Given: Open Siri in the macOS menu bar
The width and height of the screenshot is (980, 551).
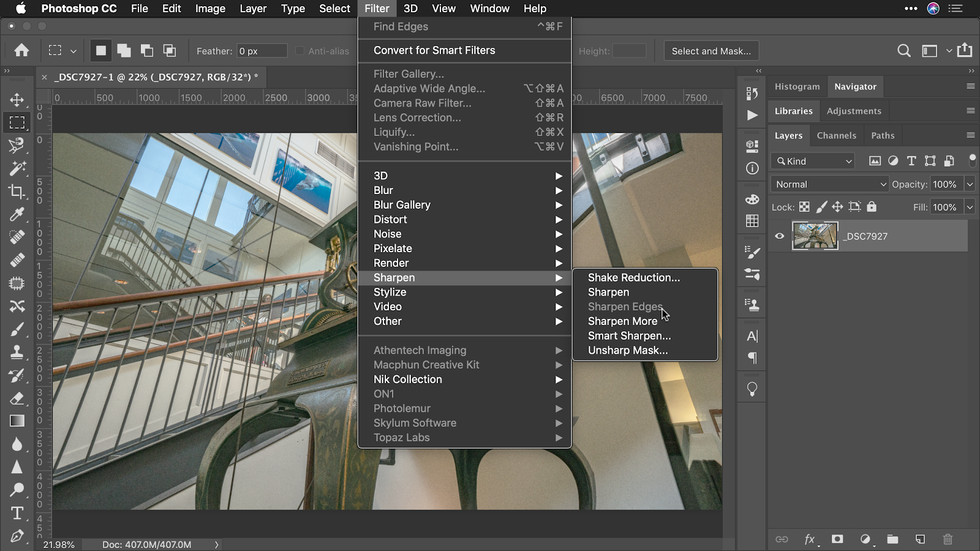Looking at the screenshot, I should (933, 9).
